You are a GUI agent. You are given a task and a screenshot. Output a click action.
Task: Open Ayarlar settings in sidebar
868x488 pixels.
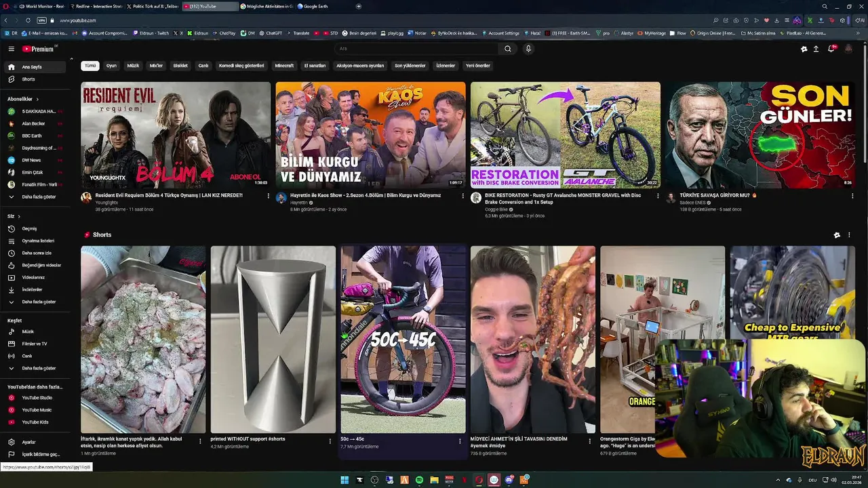tap(36, 442)
